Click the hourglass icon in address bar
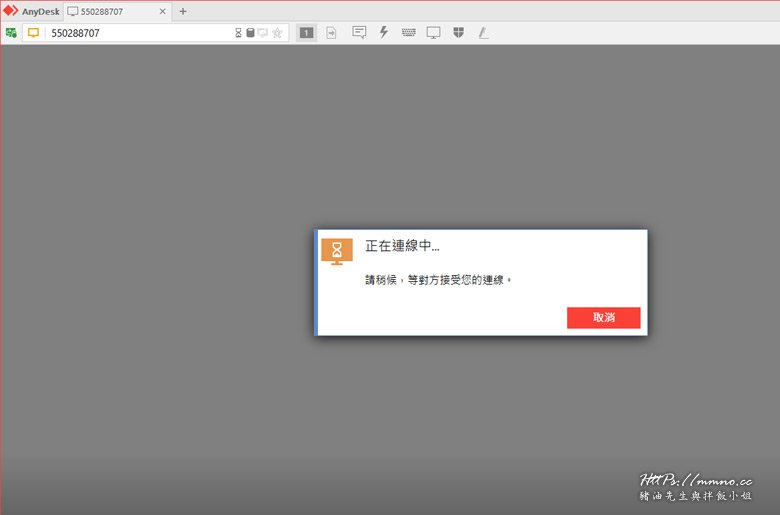The height and width of the screenshot is (515, 780). click(238, 33)
